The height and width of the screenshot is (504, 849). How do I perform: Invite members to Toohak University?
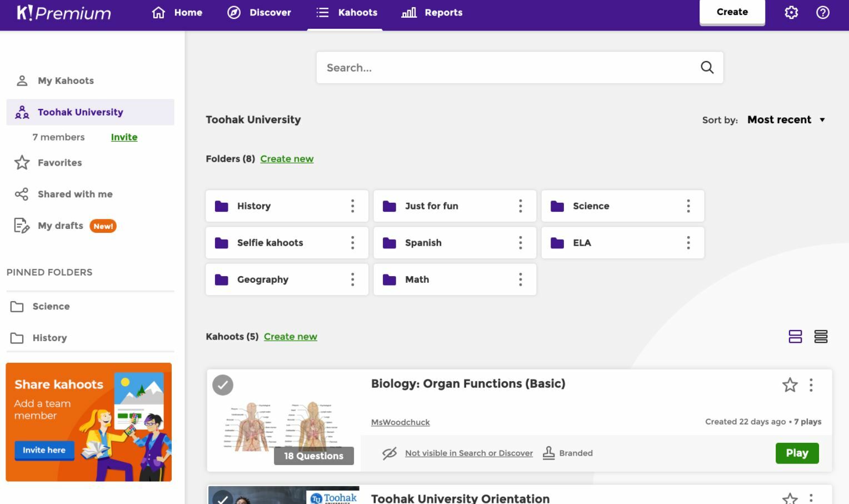(x=124, y=137)
